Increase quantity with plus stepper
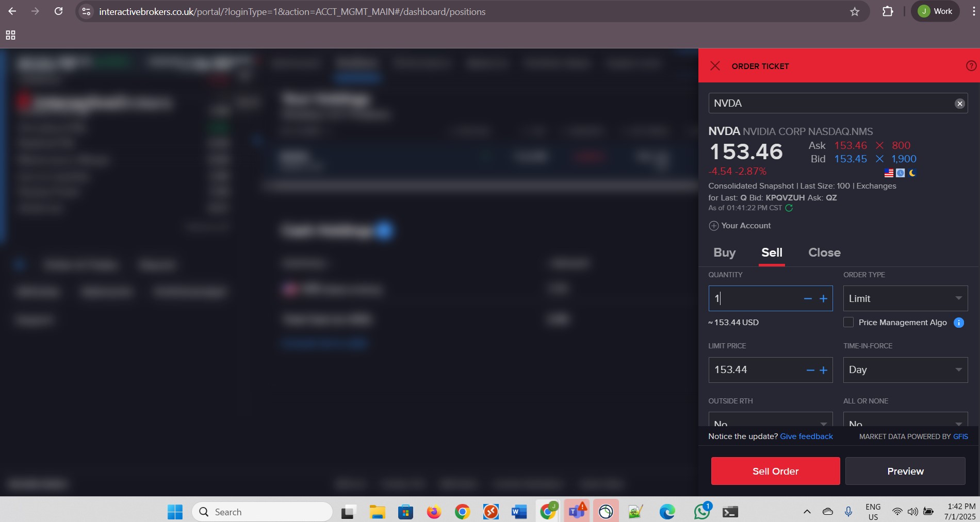Screen dimensions: 980x522 (823, 299)
